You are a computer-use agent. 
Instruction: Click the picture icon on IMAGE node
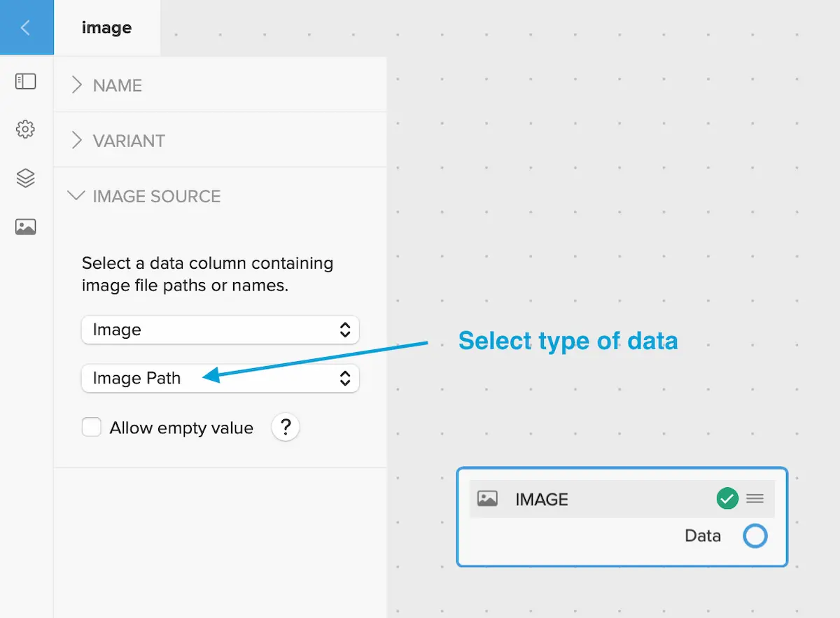pos(487,499)
